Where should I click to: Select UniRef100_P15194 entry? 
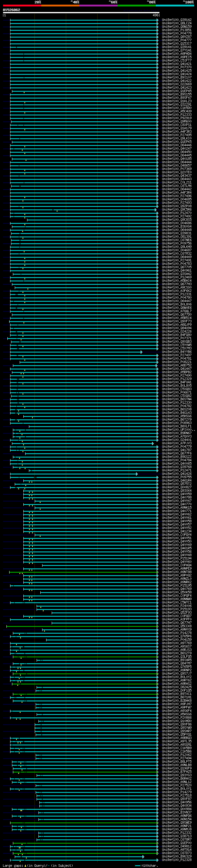pos(177,558)
